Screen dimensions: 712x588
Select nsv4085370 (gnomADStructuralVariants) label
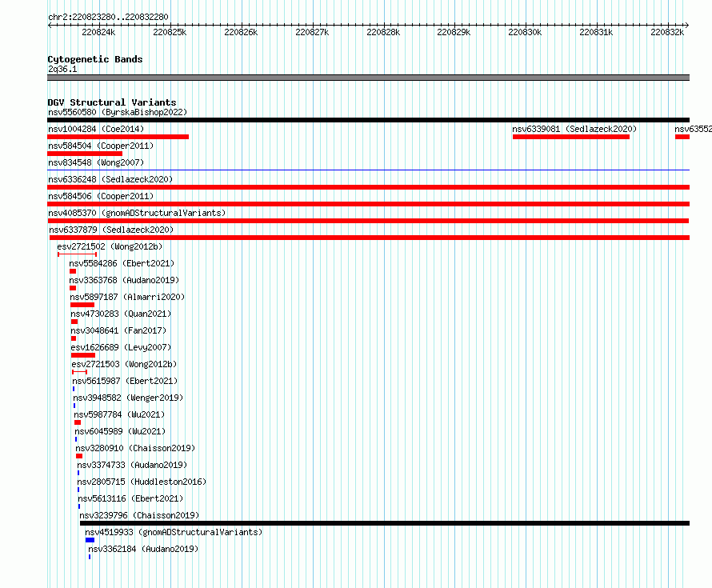point(137,213)
